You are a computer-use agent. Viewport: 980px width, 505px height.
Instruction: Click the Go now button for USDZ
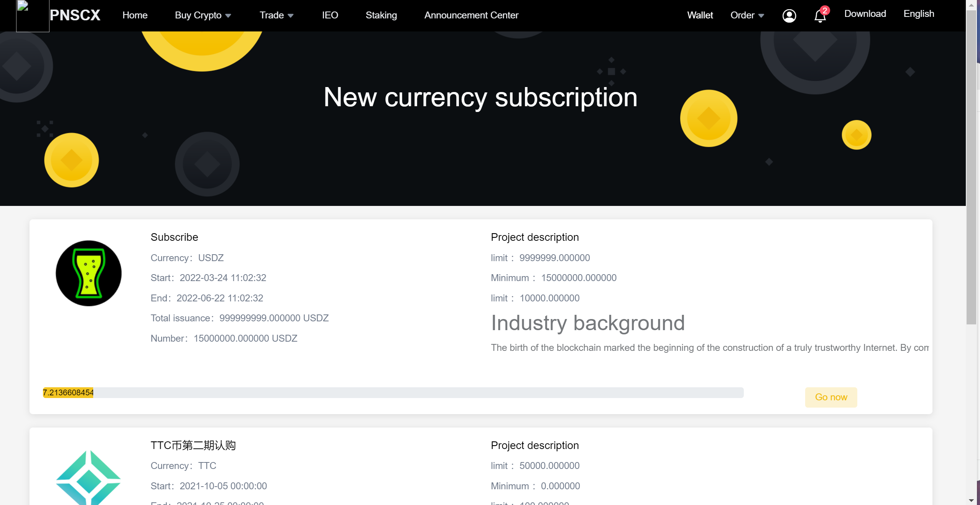pos(831,397)
